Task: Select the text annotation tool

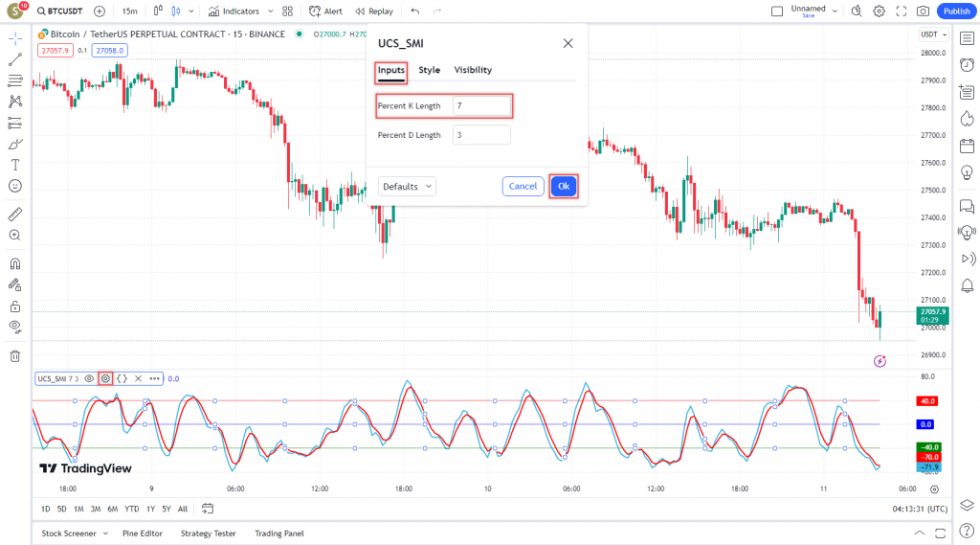Action: 15,165
